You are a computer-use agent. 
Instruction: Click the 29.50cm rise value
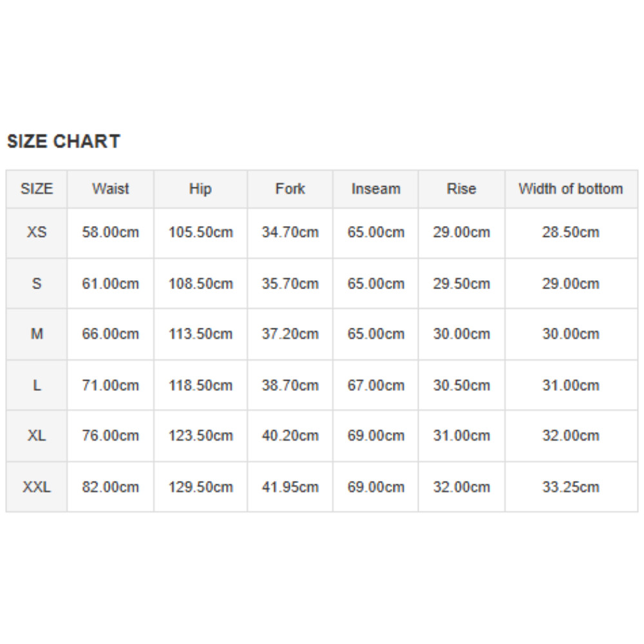(x=461, y=283)
